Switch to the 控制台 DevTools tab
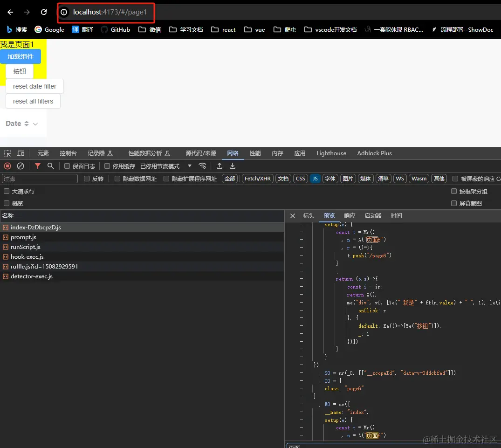Viewport: 501px width, 448px height. [68, 153]
